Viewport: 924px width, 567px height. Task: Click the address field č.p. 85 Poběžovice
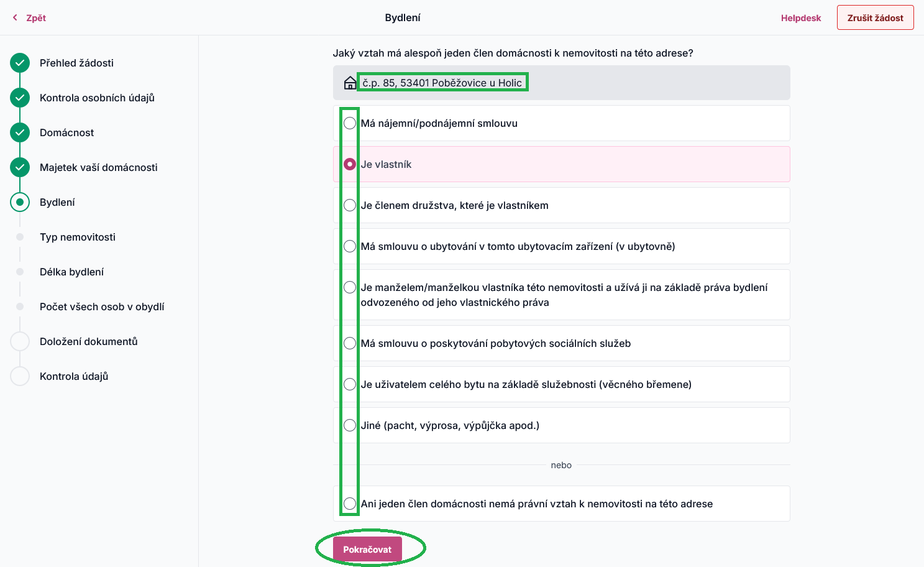[x=562, y=83]
